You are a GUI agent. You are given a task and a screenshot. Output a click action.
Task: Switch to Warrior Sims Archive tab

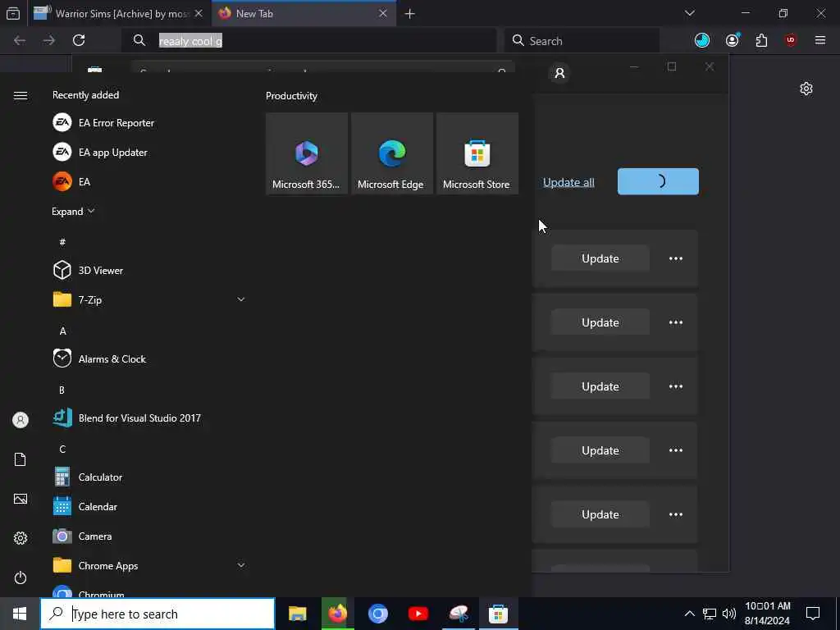point(118,13)
